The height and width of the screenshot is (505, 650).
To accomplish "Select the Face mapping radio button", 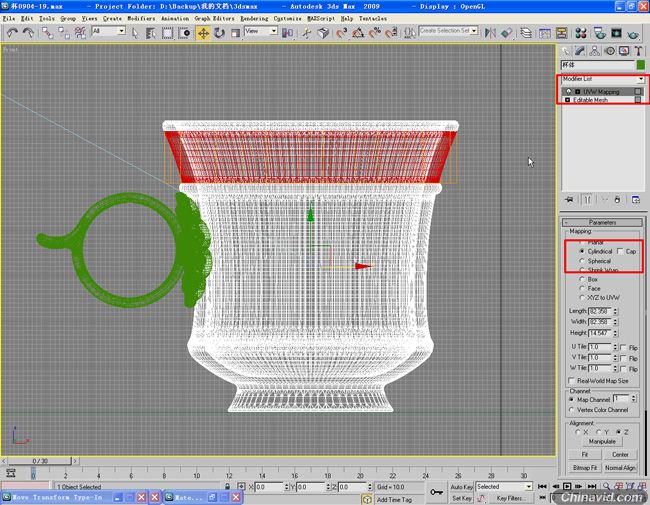I will 582,288.
